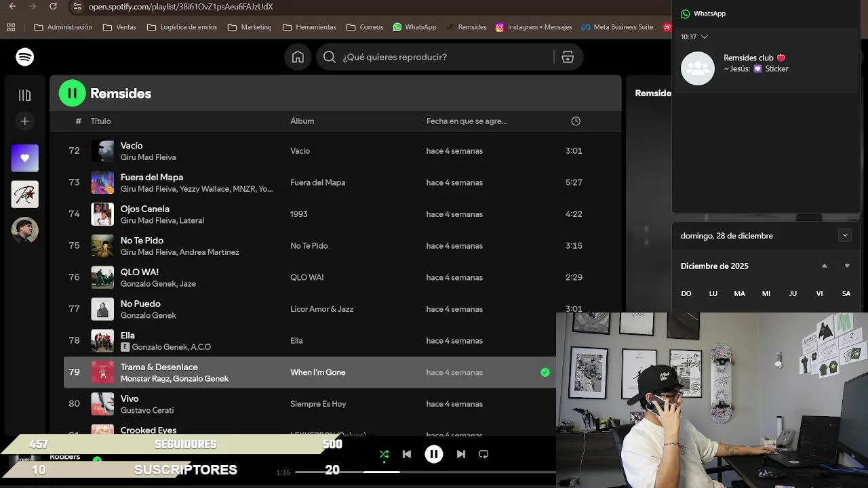Image resolution: width=868 pixels, height=488 pixels.
Task: Sort by duration clock icon
Action: click(576, 121)
